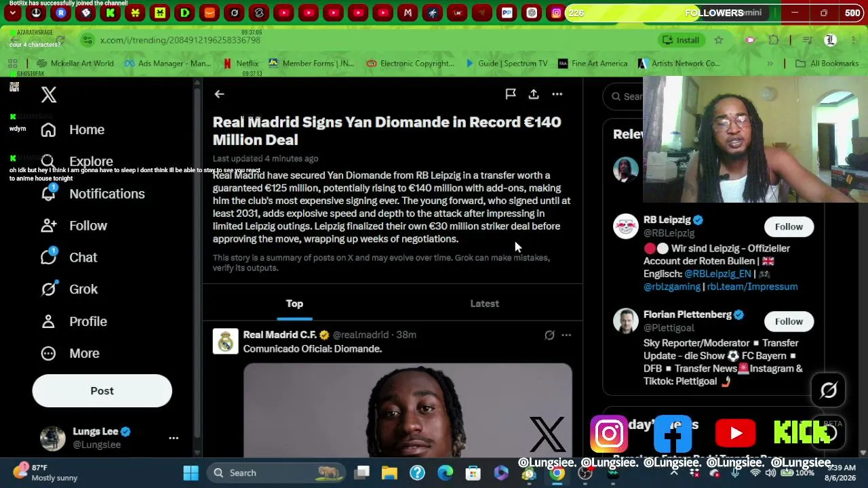Click the Copilot taskbar icon

click(x=501, y=473)
